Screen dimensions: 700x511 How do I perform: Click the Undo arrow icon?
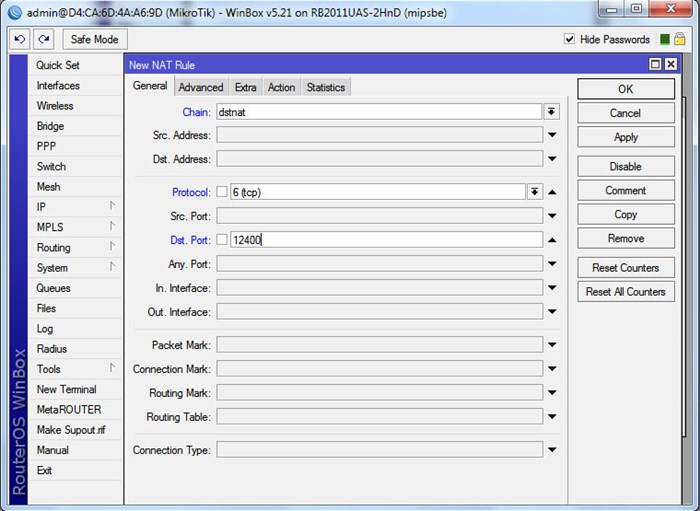20,39
